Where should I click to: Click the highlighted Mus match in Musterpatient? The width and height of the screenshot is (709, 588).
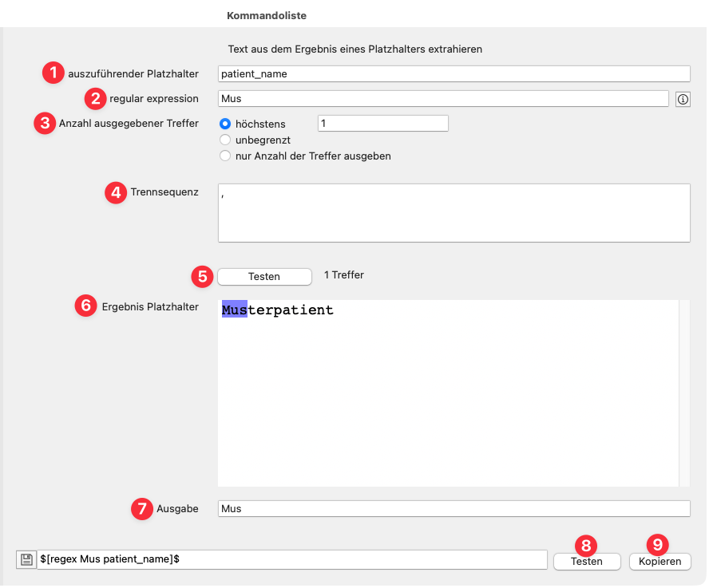click(235, 310)
